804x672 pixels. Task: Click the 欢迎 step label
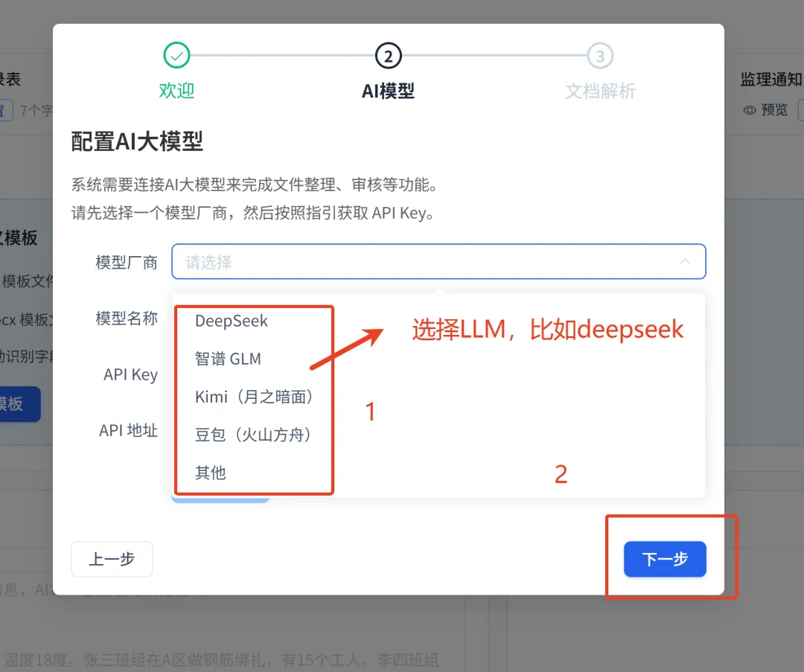coord(176,91)
